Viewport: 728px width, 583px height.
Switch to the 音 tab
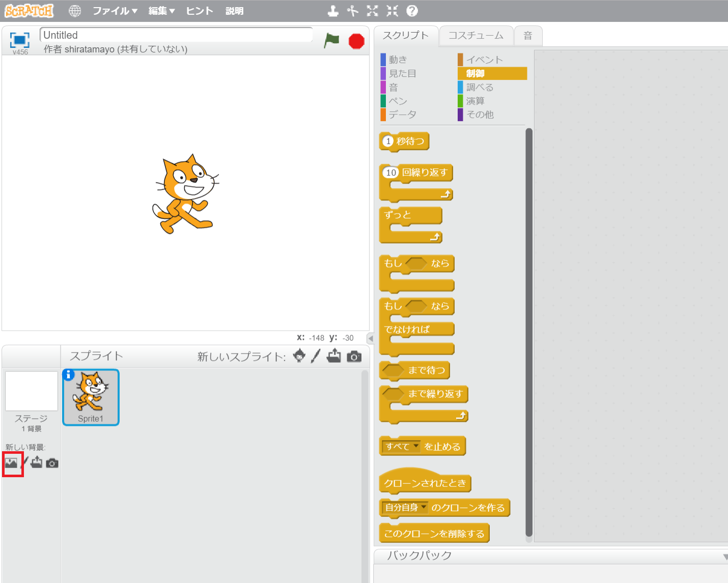[x=528, y=36]
